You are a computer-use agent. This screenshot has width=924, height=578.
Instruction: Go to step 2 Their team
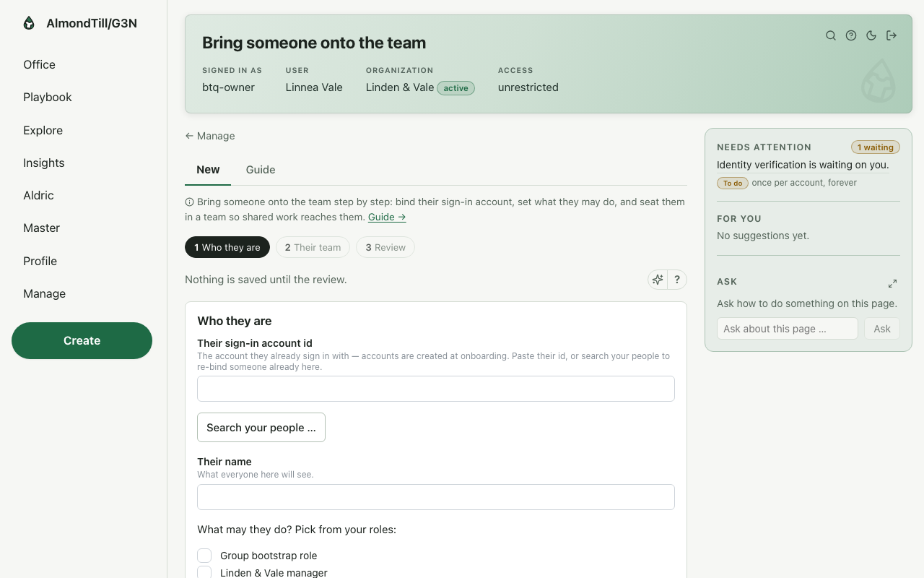click(313, 247)
